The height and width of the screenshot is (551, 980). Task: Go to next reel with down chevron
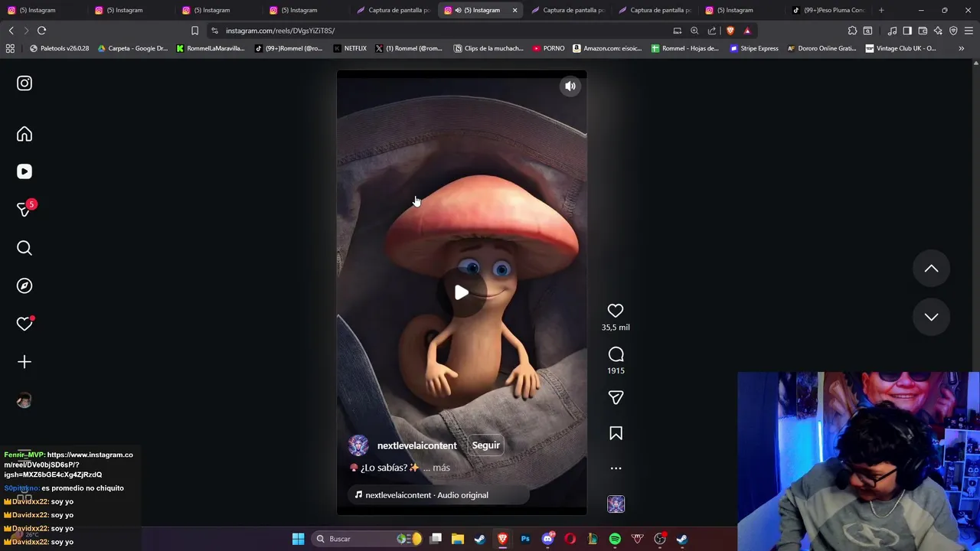(931, 317)
